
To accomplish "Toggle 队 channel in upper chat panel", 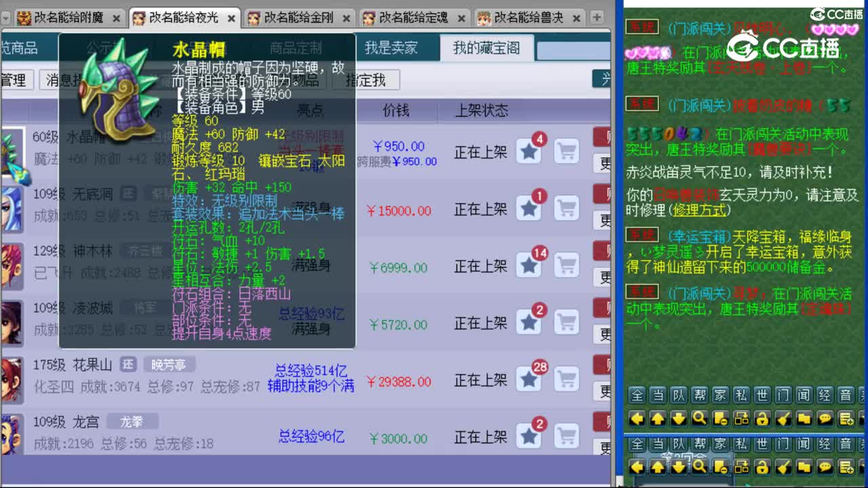I will (x=679, y=394).
